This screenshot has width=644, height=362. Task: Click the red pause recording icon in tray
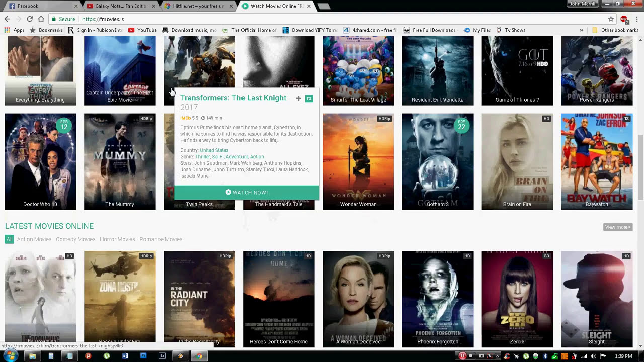click(462, 356)
